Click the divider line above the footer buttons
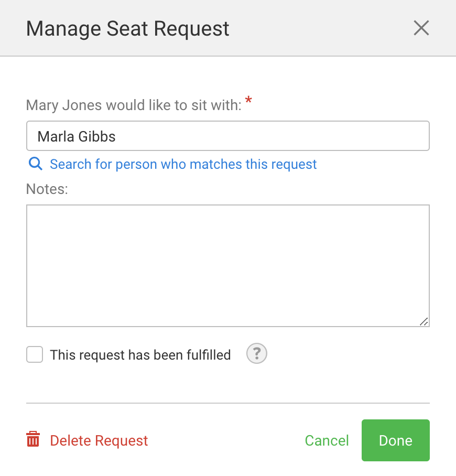The width and height of the screenshot is (456, 476). 227,403
